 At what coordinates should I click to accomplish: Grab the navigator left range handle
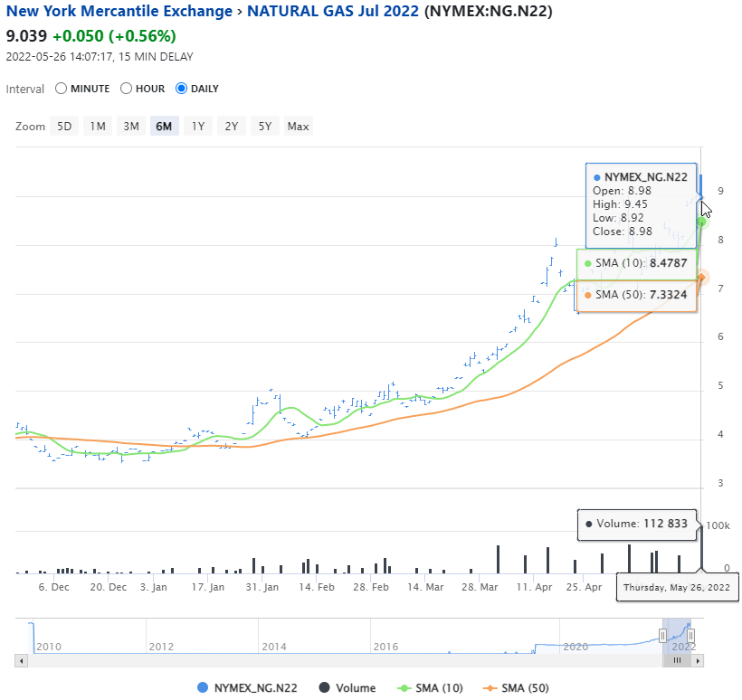[x=662, y=635]
